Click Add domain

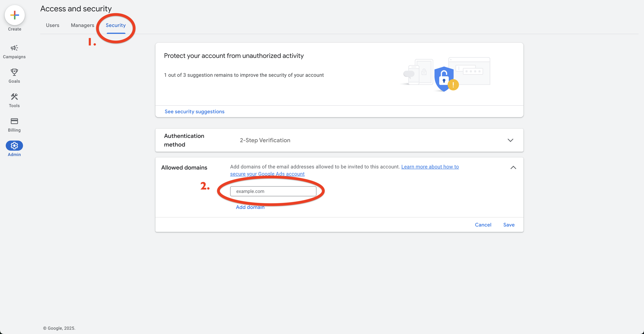[250, 207]
